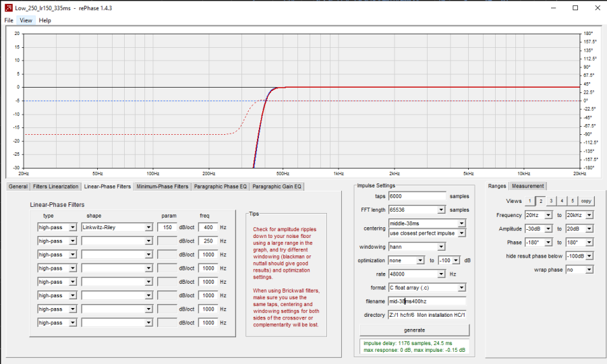Switch to the General tab

pos(18,187)
